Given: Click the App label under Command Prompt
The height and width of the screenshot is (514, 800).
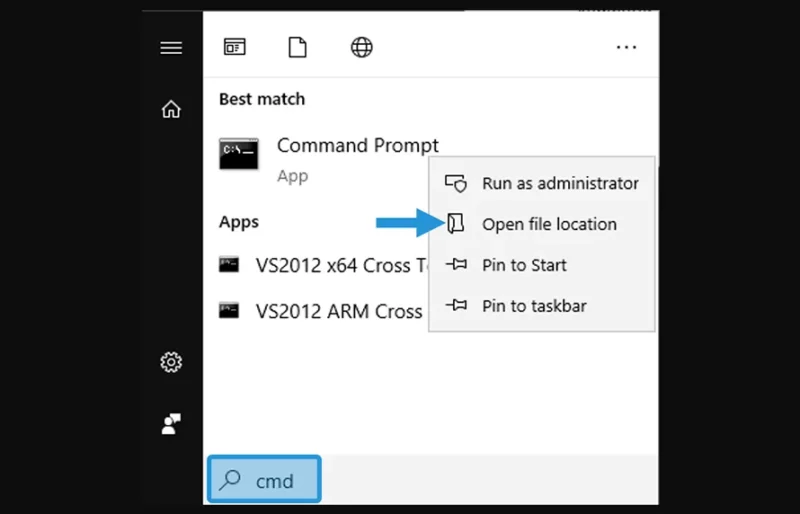Looking at the screenshot, I should (292, 176).
